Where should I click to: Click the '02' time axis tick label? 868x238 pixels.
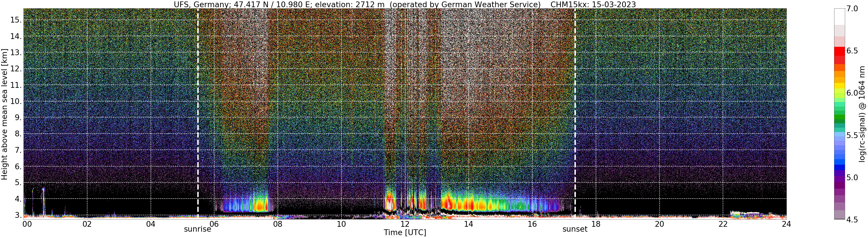tap(87, 224)
